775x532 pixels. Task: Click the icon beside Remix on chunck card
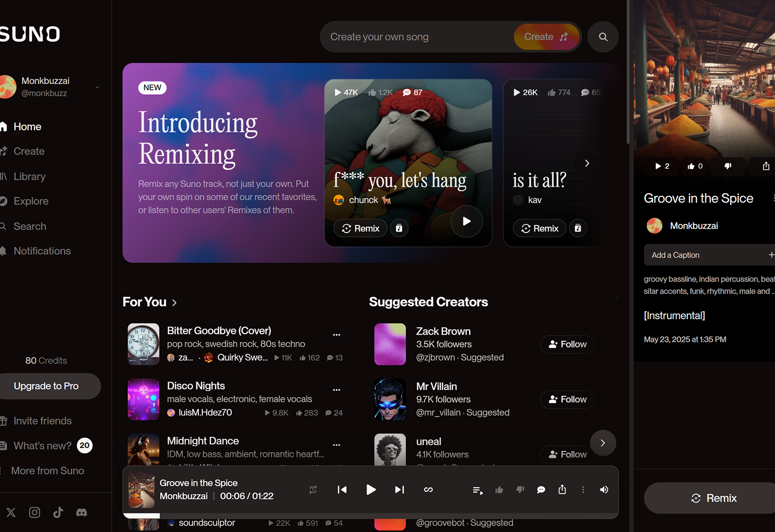(x=399, y=228)
